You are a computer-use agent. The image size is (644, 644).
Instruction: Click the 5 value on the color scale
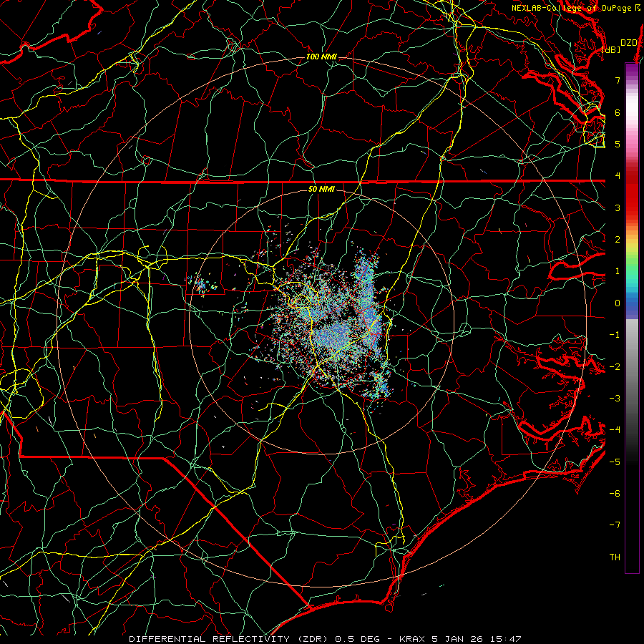(618, 144)
